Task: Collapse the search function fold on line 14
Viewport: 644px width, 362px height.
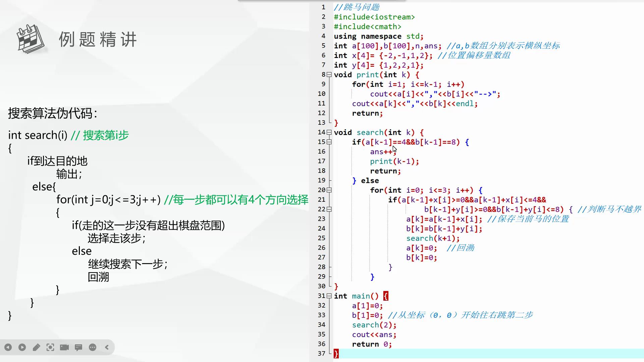Action: (329, 132)
